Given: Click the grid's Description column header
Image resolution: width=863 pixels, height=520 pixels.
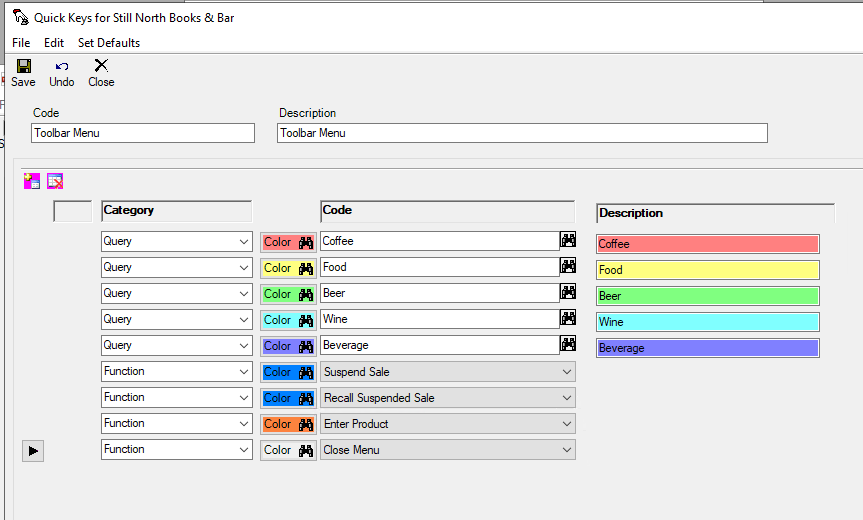Looking at the screenshot, I should tap(715, 214).
